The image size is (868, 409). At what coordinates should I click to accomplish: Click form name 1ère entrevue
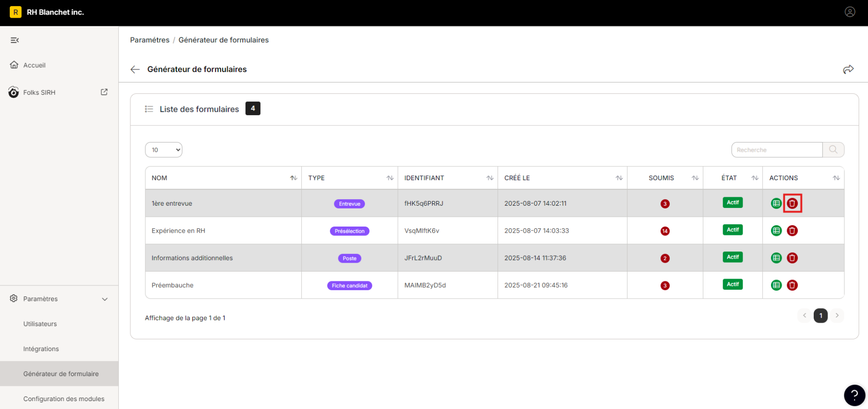(172, 203)
